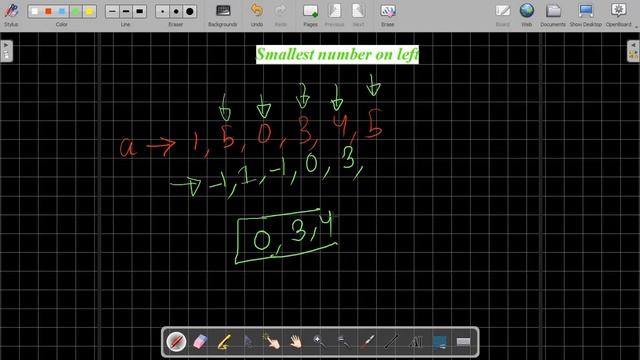
Task: Go to the Previous page
Action: click(x=334, y=15)
